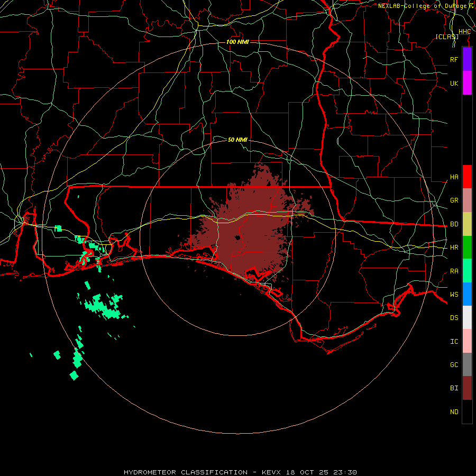Click the 'BI' legend label
The width and height of the screenshot is (476, 476).
click(454, 388)
